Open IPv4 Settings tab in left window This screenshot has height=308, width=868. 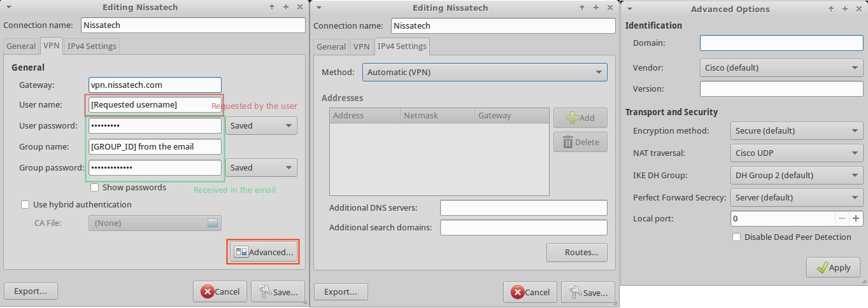tap(92, 46)
